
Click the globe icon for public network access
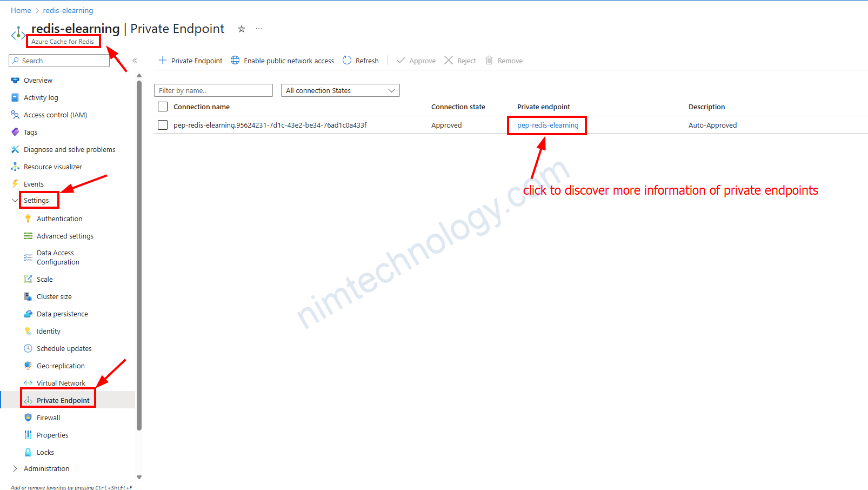point(235,61)
